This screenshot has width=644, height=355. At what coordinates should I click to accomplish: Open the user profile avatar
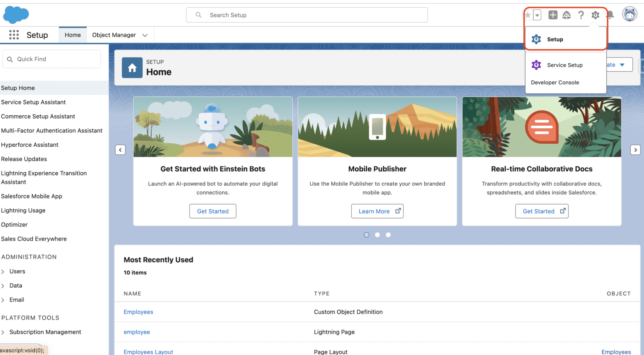tap(629, 14)
